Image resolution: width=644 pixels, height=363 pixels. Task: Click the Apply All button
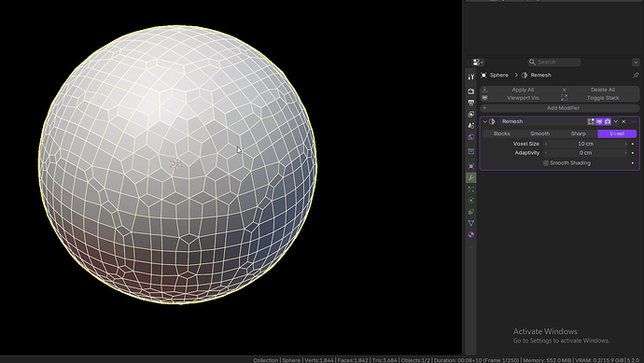(520, 90)
